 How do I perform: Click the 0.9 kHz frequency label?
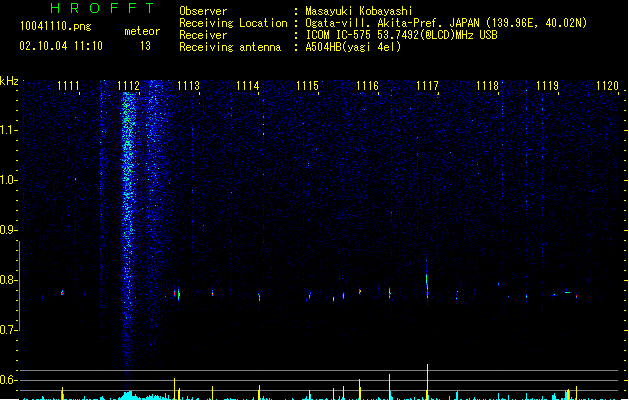click(x=8, y=230)
